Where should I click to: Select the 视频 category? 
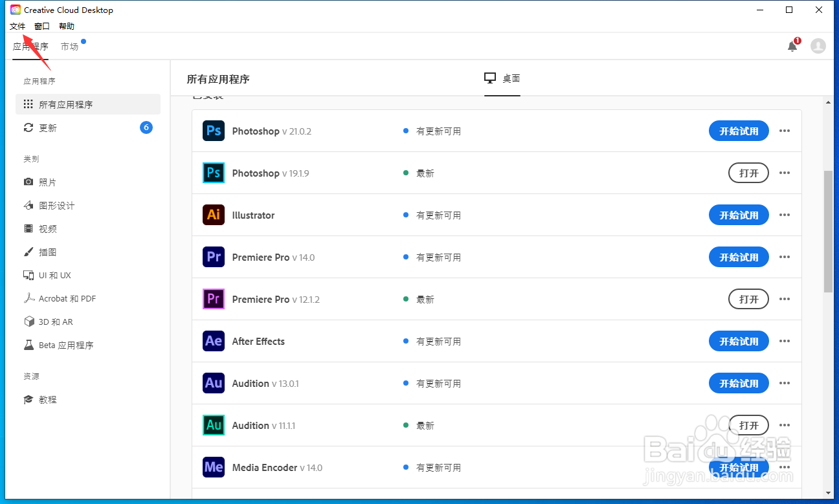88,229
